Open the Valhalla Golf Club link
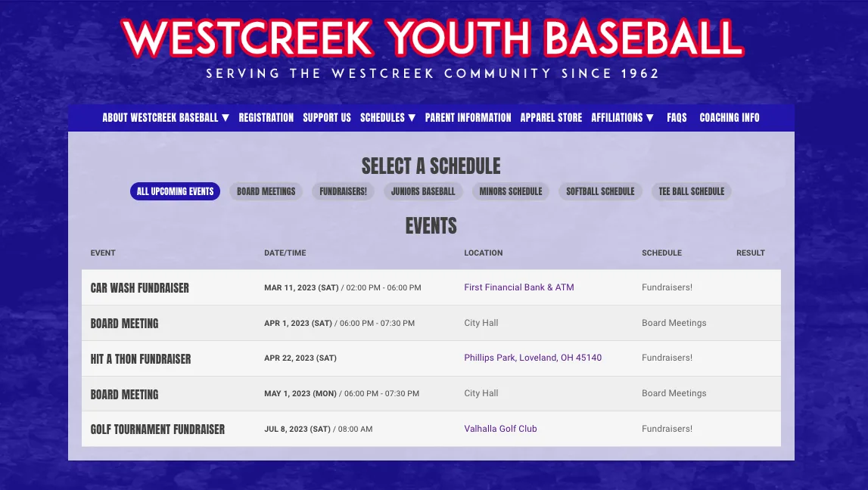The image size is (868, 490). 500,429
